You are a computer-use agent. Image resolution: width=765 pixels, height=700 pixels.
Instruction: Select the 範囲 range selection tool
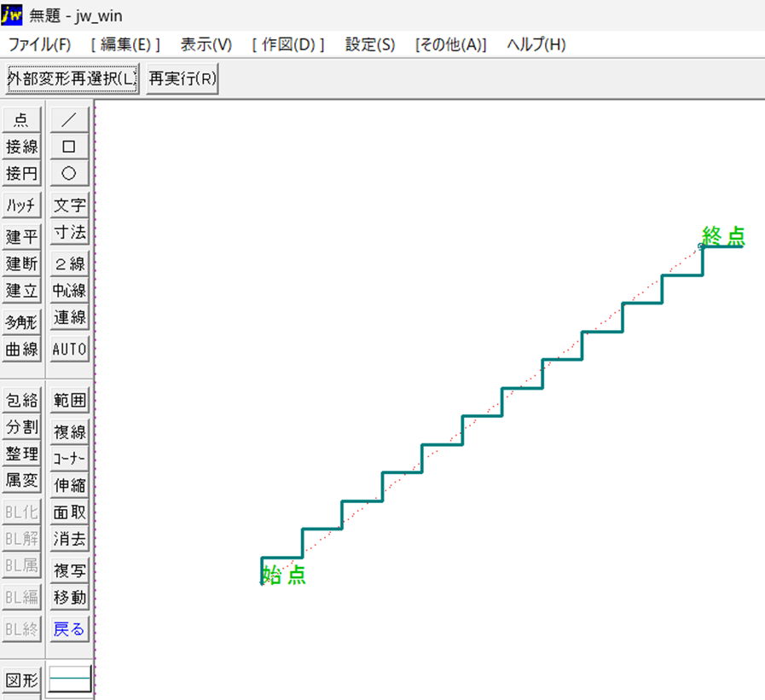click(x=69, y=399)
